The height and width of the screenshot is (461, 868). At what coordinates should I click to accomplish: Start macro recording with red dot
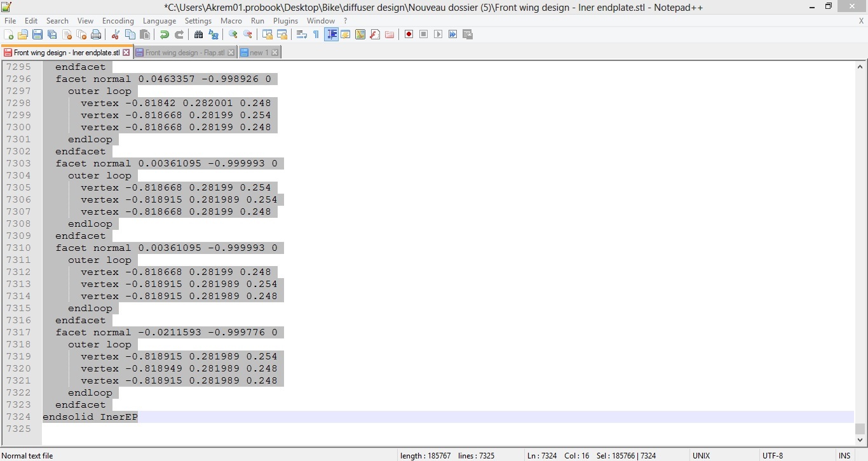(409, 34)
